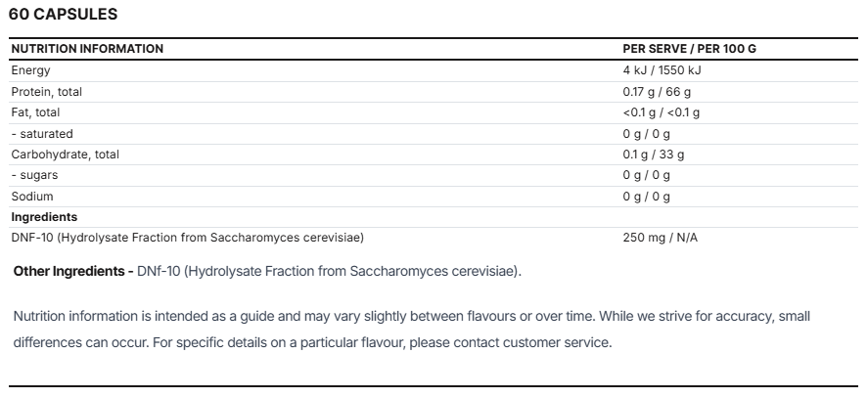The width and height of the screenshot is (868, 398).
Task: Click the <0.1 g / <0.1 g value
Action: 661,112
